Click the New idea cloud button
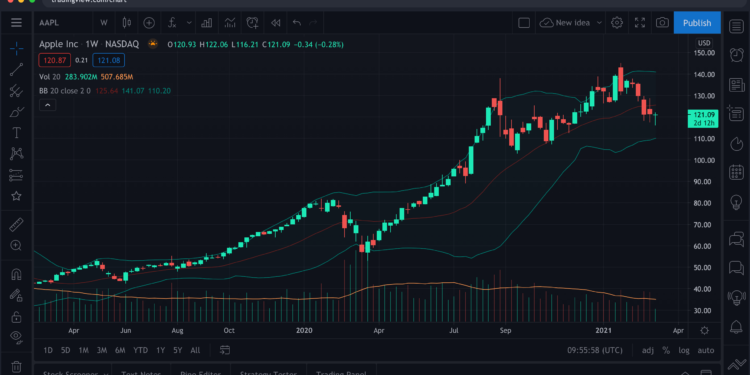Viewport: 750px width, 375px height. [x=566, y=22]
